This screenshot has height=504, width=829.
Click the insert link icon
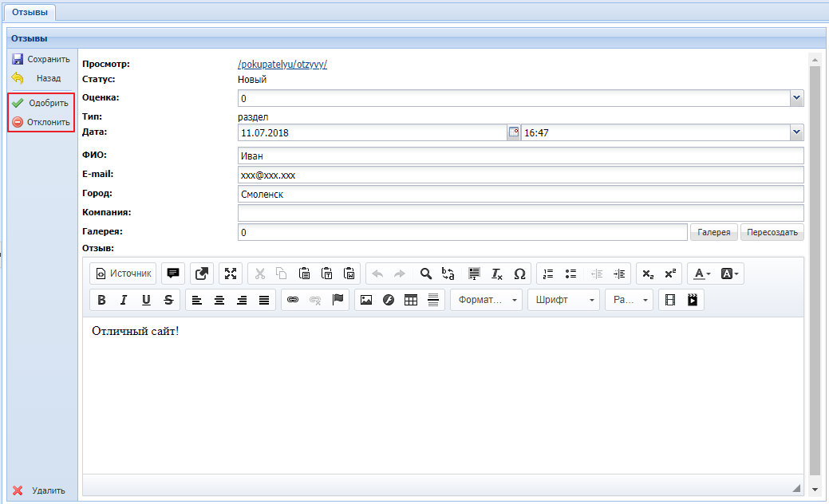click(x=293, y=300)
